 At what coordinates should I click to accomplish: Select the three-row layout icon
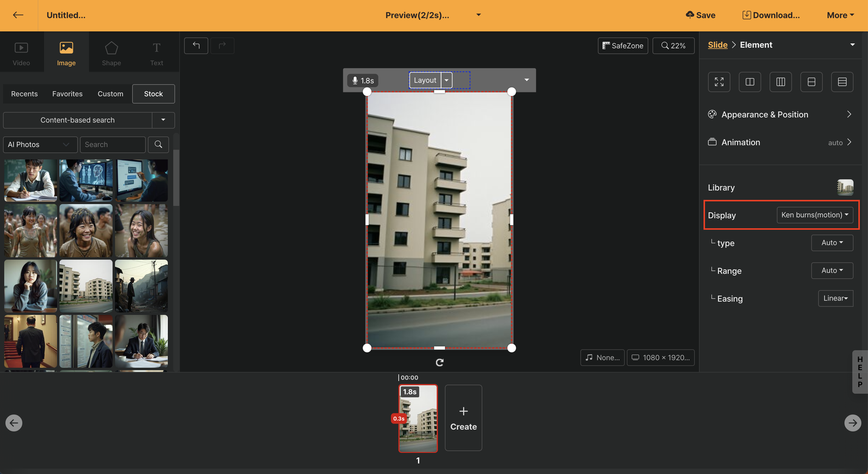pos(842,82)
